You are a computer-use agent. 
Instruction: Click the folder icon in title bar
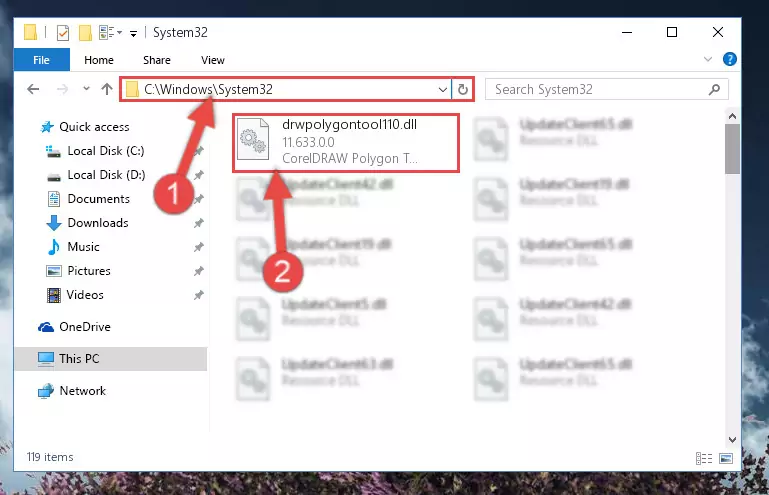pos(30,32)
